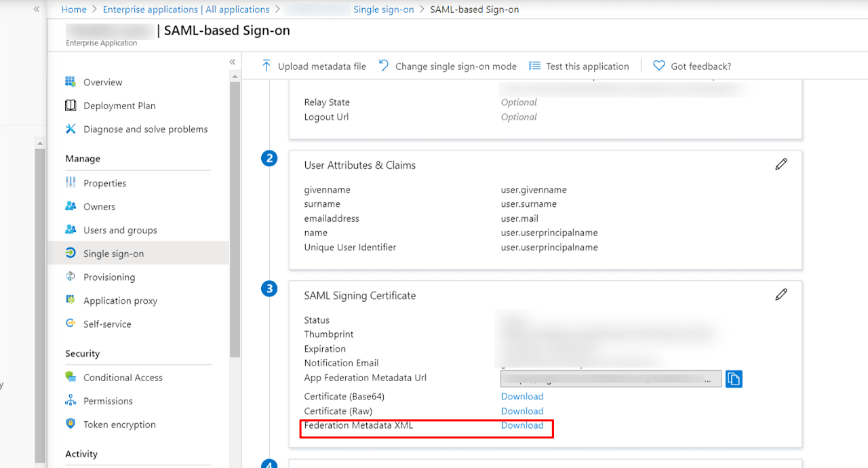
Task: Click the Conditional Access icon
Action: 71,377
